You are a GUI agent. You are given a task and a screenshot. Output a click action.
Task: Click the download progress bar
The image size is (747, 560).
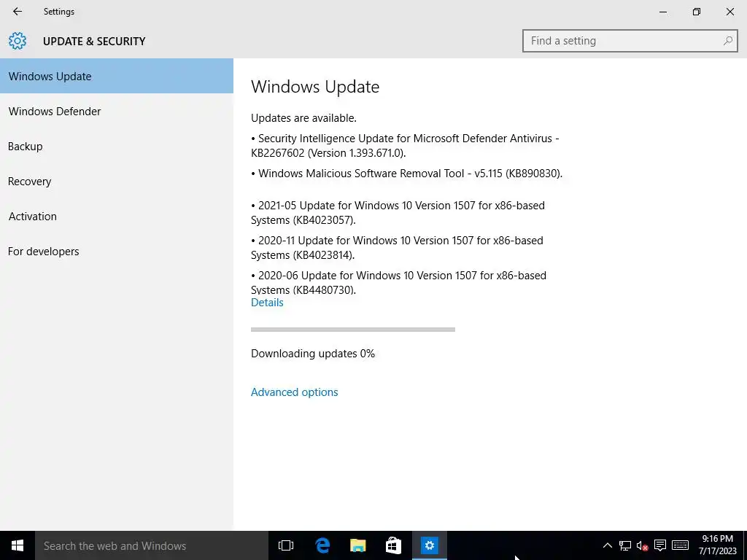point(353,330)
